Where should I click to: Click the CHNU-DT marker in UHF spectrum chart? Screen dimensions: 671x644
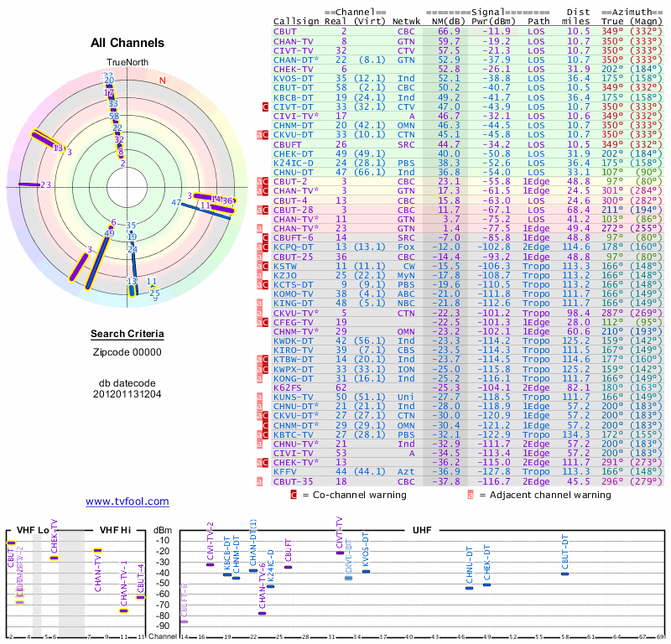coord(470,588)
